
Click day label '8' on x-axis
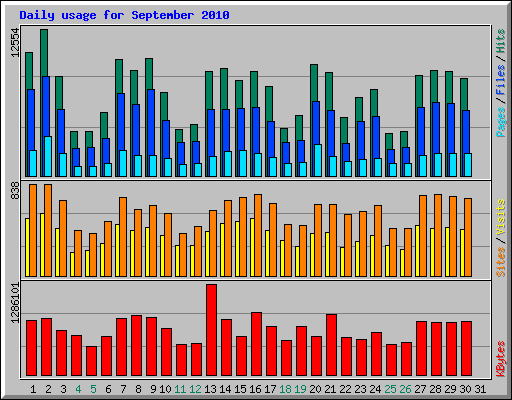(x=138, y=389)
